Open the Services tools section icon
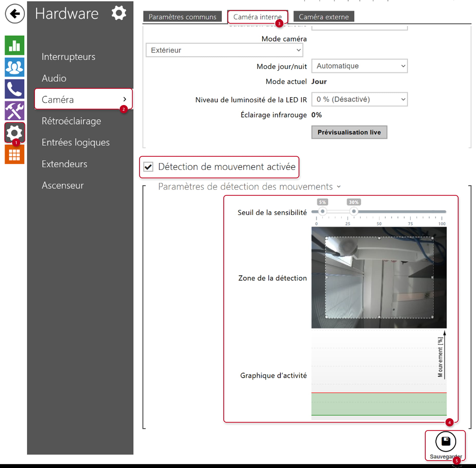Viewport: 476px width, 468px height. [15, 111]
